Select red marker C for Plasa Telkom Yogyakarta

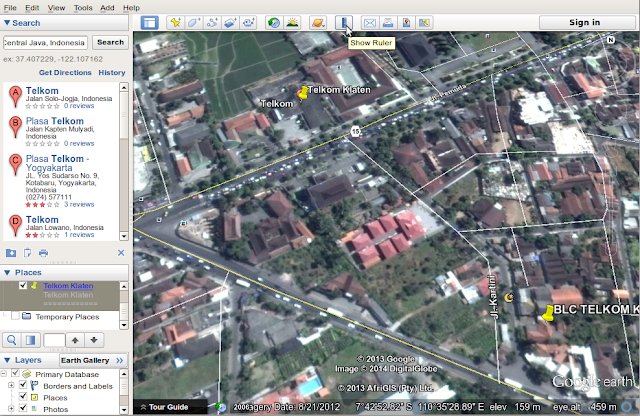coord(16,165)
